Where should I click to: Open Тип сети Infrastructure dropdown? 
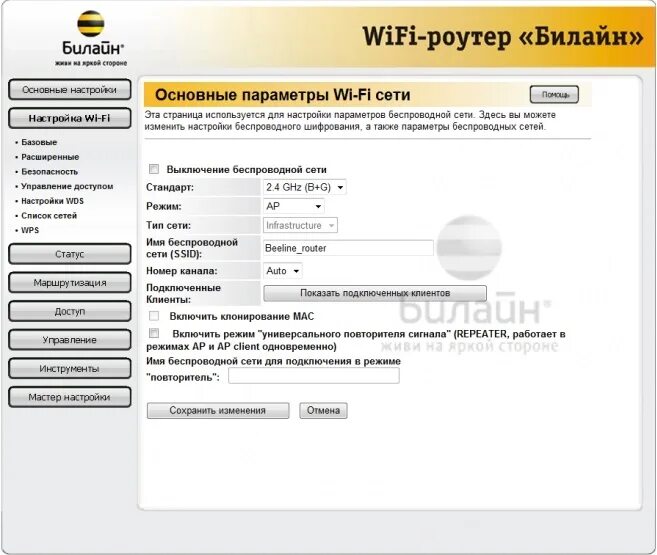(x=300, y=225)
